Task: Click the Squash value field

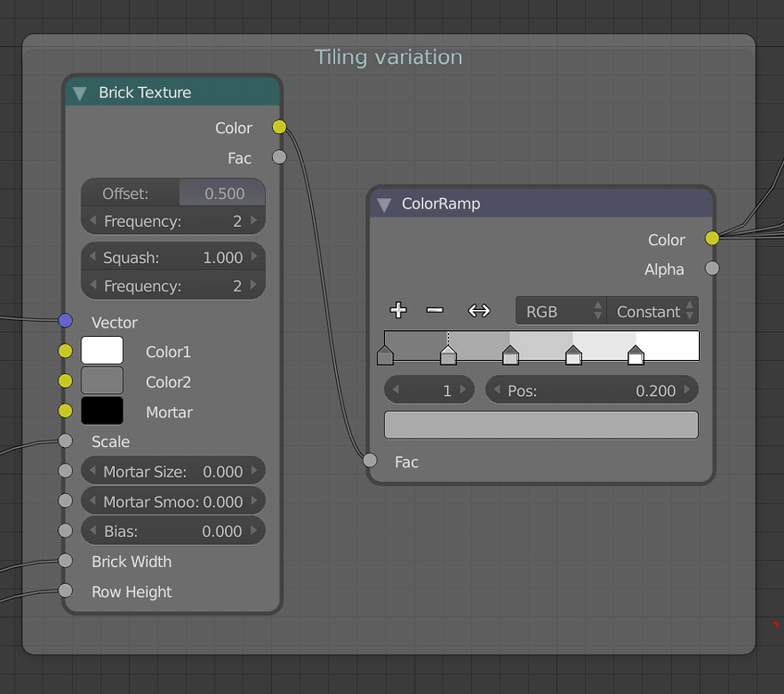Action: [x=173, y=257]
